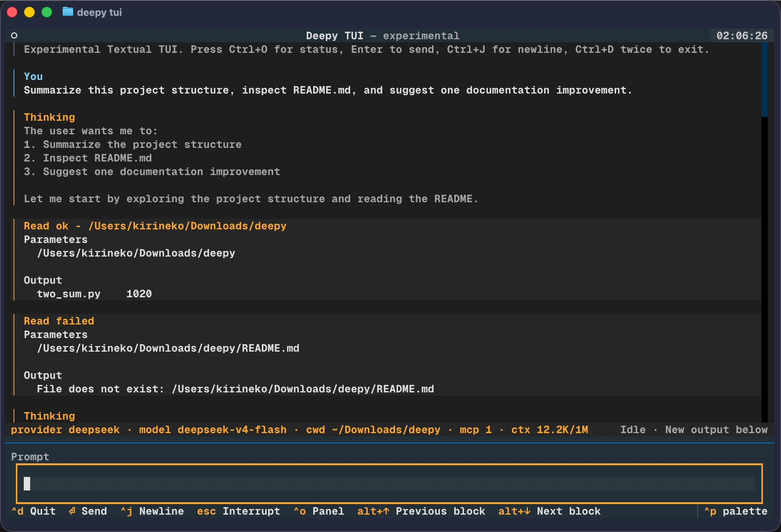The image size is (781, 532).
Task: Click the command palette circle icon in header
Action: coord(14,36)
